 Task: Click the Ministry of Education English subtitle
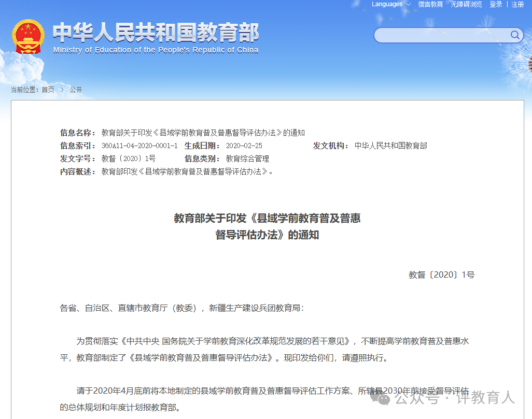pyautogui.click(x=156, y=50)
